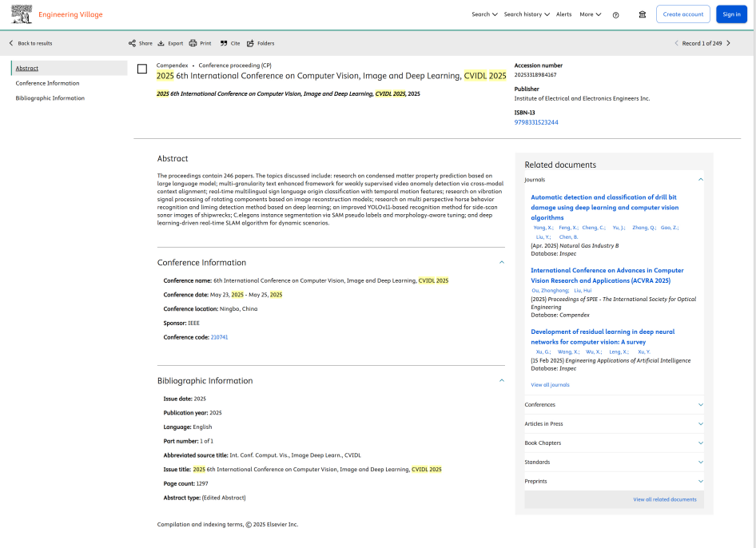The width and height of the screenshot is (756, 548).
Task: Go to the next record arrow
Action: click(x=728, y=43)
